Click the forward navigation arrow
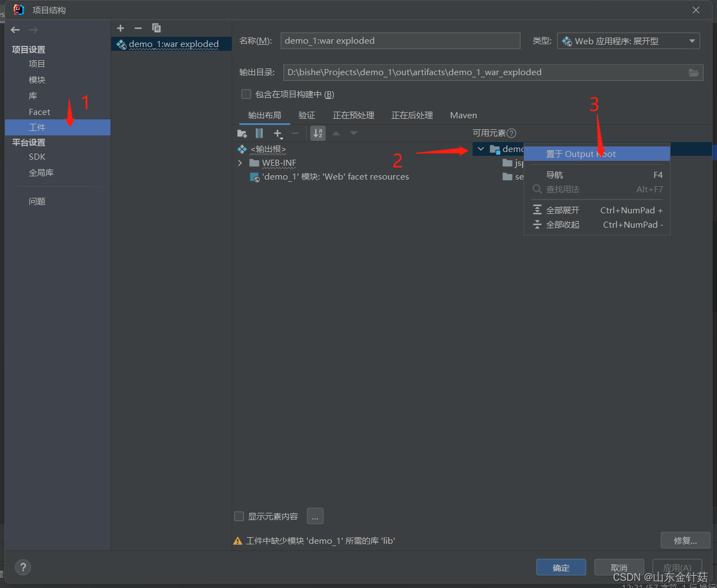 point(33,30)
